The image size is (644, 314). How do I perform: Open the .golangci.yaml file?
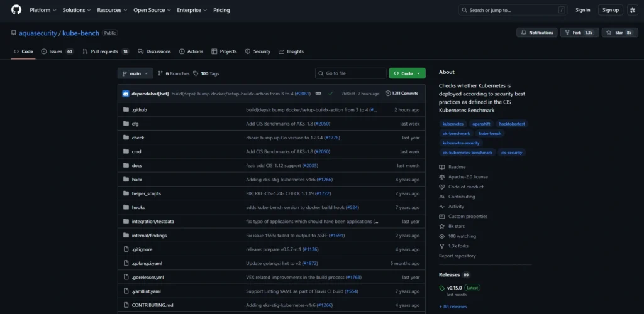pyautogui.click(x=147, y=263)
